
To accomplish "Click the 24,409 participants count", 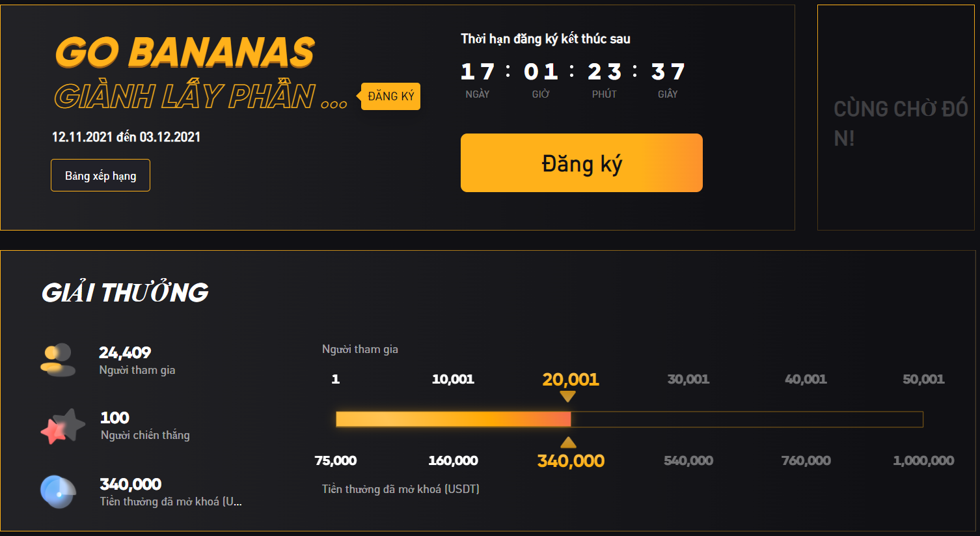I will pyautogui.click(x=125, y=353).
